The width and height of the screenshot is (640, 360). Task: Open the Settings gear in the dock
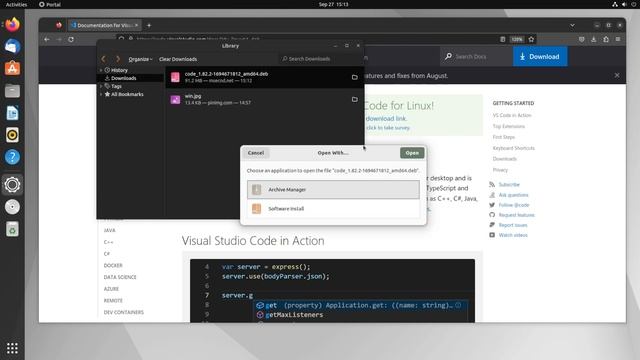click(x=12, y=185)
